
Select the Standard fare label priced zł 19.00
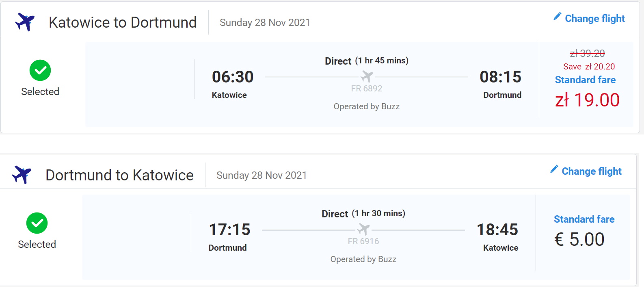tap(585, 80)
